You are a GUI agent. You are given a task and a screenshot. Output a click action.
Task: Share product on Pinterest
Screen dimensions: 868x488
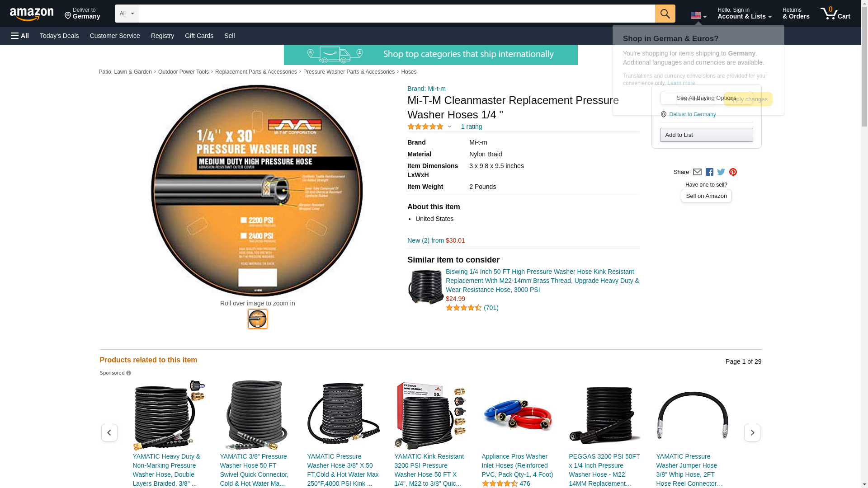[x=733, y=172]
